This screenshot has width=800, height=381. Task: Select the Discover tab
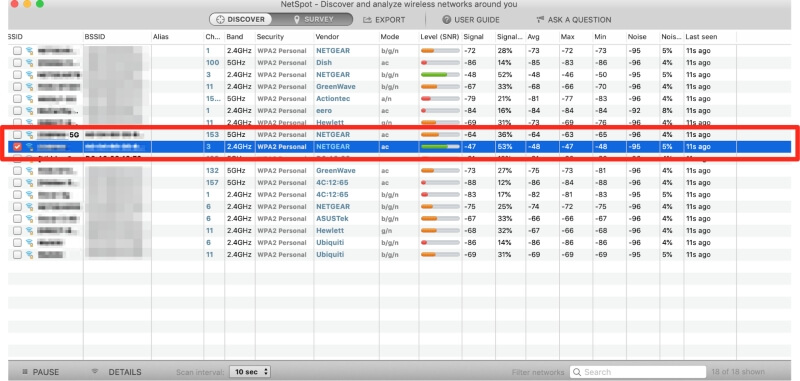click(240, 19)
